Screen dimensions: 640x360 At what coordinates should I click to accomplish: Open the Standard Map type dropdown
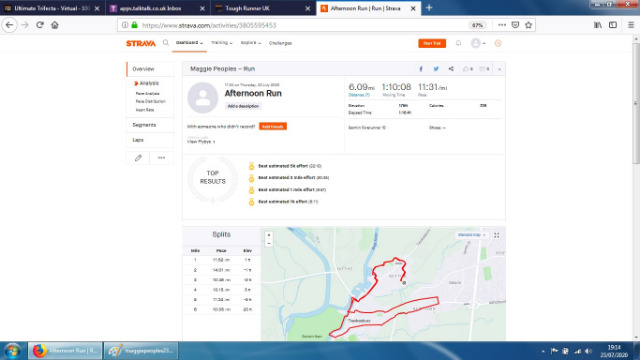471,235
